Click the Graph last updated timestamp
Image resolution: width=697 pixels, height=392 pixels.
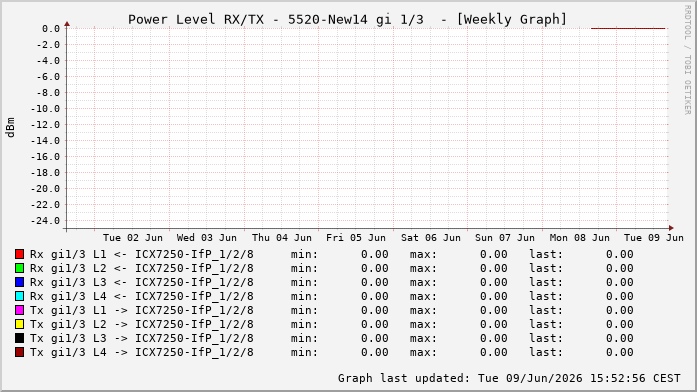click(509, 378)
